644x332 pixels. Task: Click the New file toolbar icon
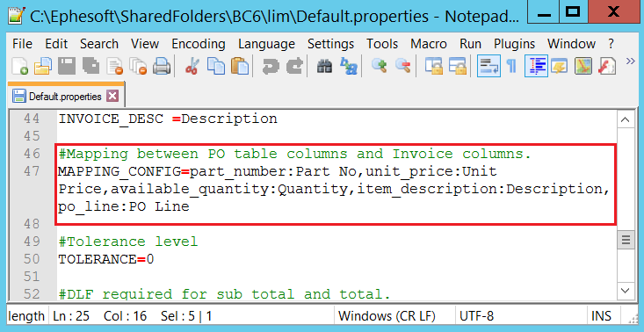(19, 66)
